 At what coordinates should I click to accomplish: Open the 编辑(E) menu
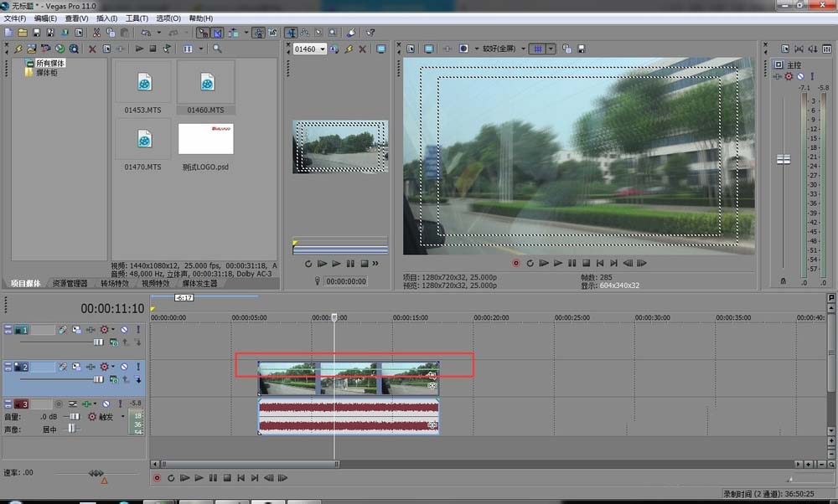tap(45, 18)
